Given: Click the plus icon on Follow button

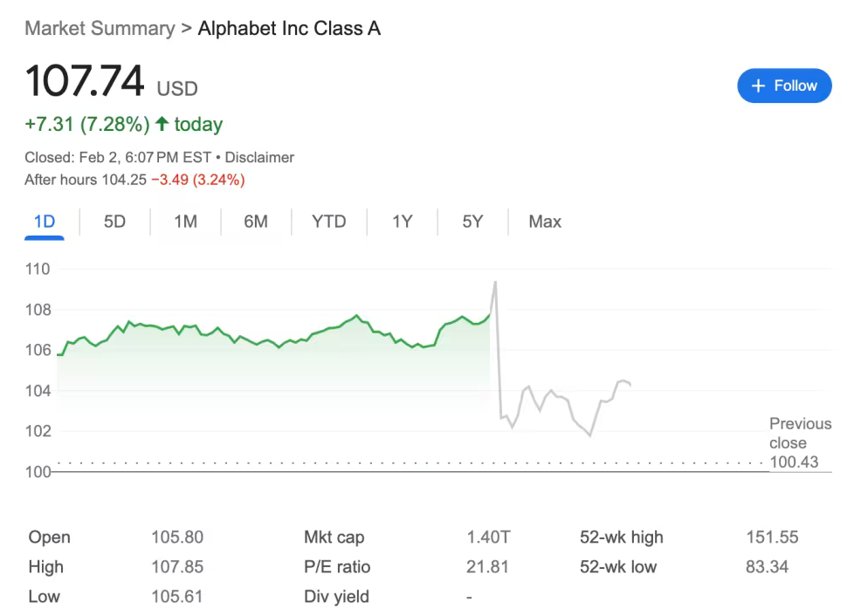Looking at the screenshot, I should tap(758, 86).
